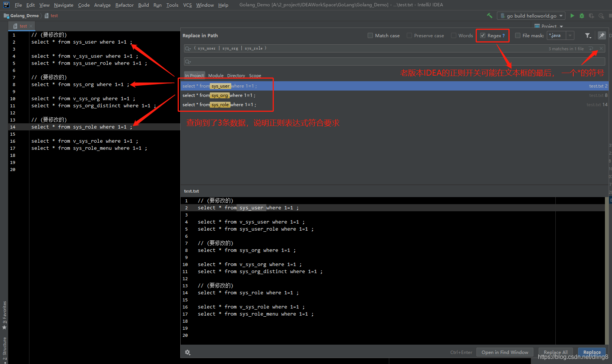Screen dimensions: 612x364
Task: Click the '3 matches in 1 file' text
Action: pyautogui.click(x=566, y=48)
